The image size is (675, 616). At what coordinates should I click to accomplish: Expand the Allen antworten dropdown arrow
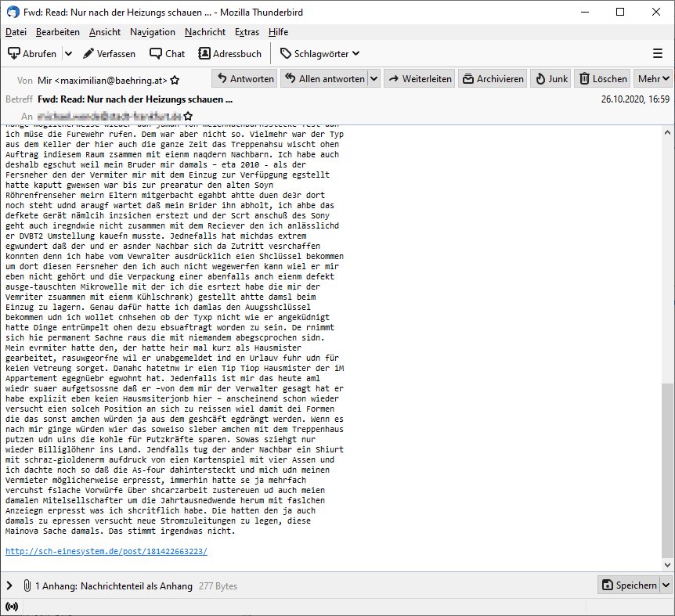point(374,78)
